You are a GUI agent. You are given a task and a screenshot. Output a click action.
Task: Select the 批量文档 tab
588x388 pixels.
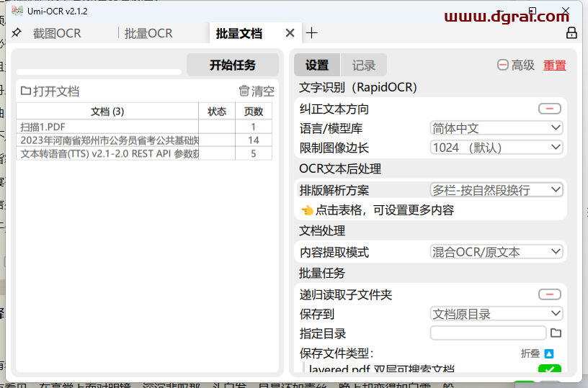[239, 33]
